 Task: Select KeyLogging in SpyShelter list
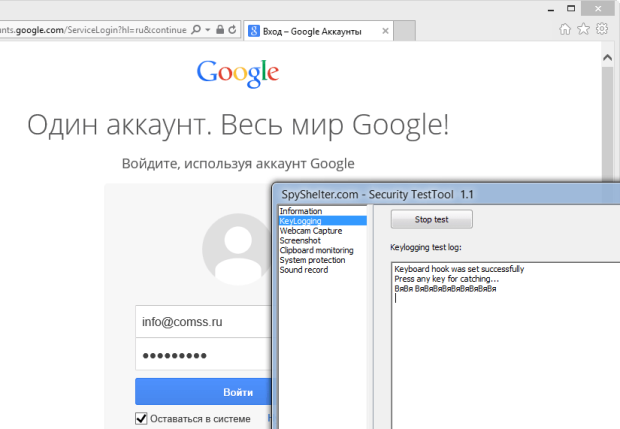323,221
